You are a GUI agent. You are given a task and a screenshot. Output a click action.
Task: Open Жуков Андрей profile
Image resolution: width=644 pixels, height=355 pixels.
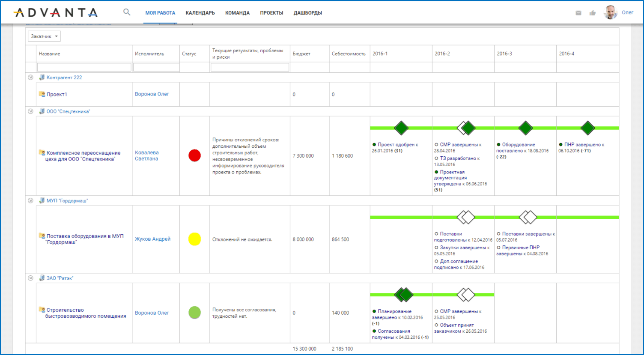(152, 239)
